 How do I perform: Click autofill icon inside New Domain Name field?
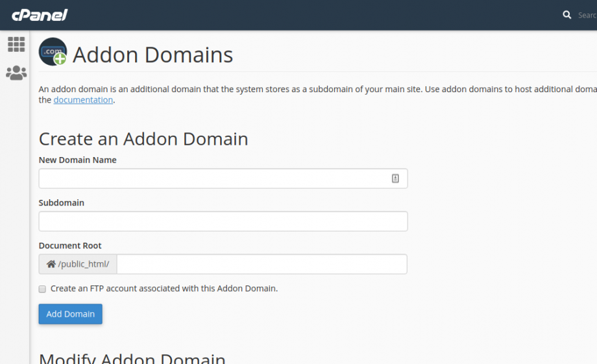tap(395, 178)
